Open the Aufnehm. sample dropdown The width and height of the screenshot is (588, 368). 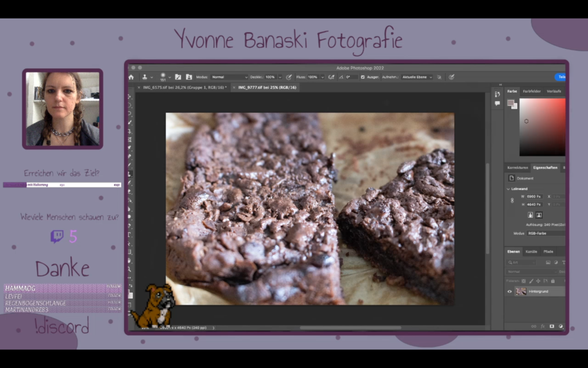click(417, 77)
